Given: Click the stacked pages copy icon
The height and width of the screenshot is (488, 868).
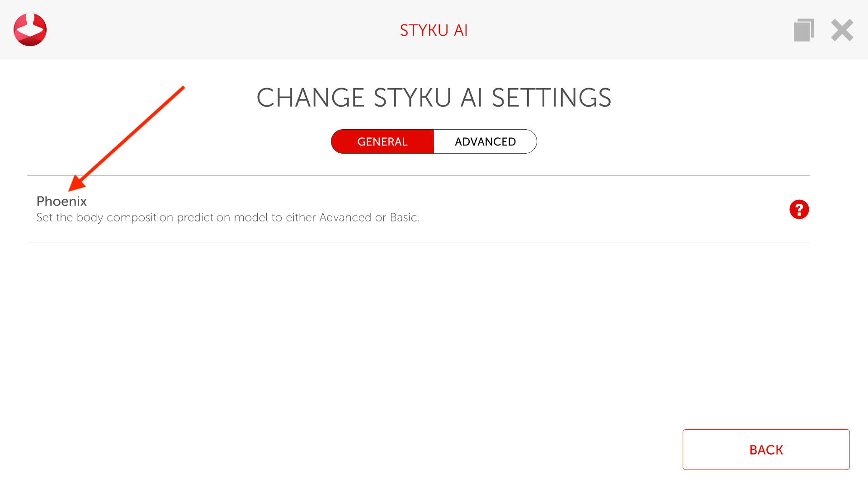Looking at the screenshot, I should click(803, 30).
